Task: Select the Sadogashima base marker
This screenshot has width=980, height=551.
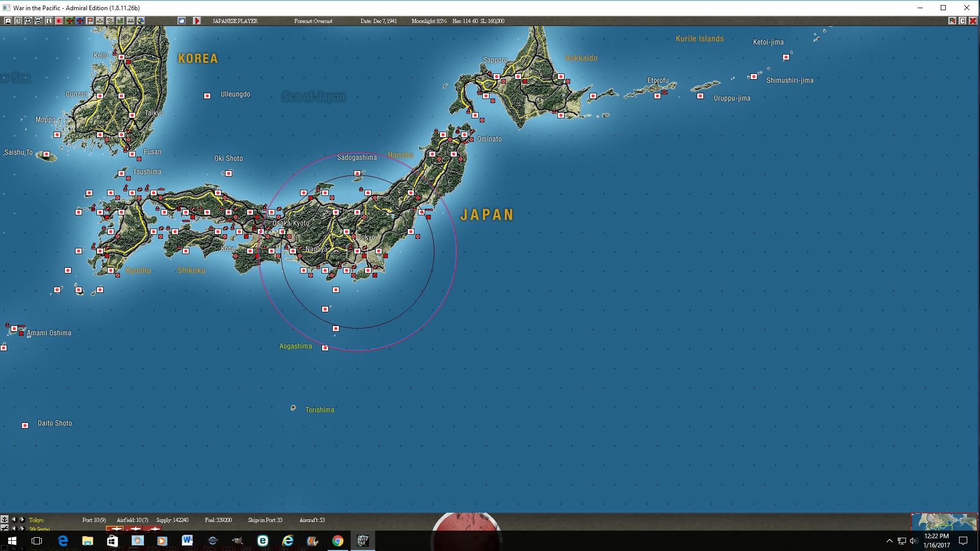Action: 357,173
